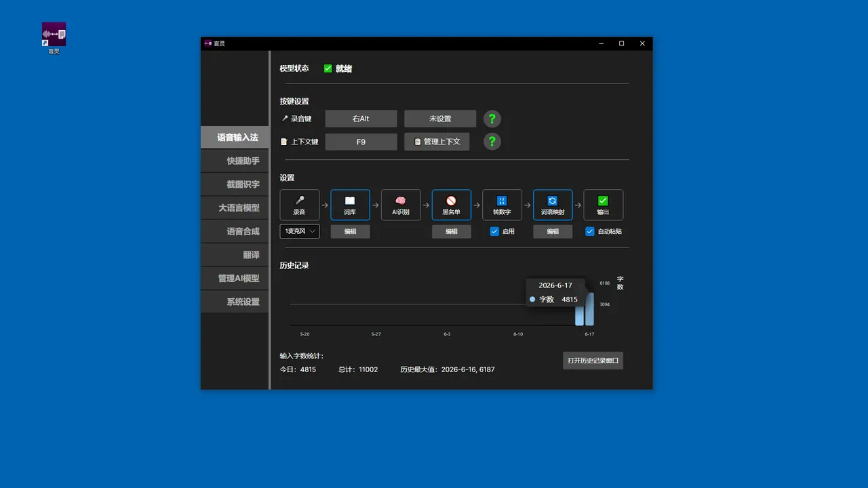This screenshot has height=488, width=868.
Task: Click the 5-20 axis label on chart
Action: pos(305,334)
